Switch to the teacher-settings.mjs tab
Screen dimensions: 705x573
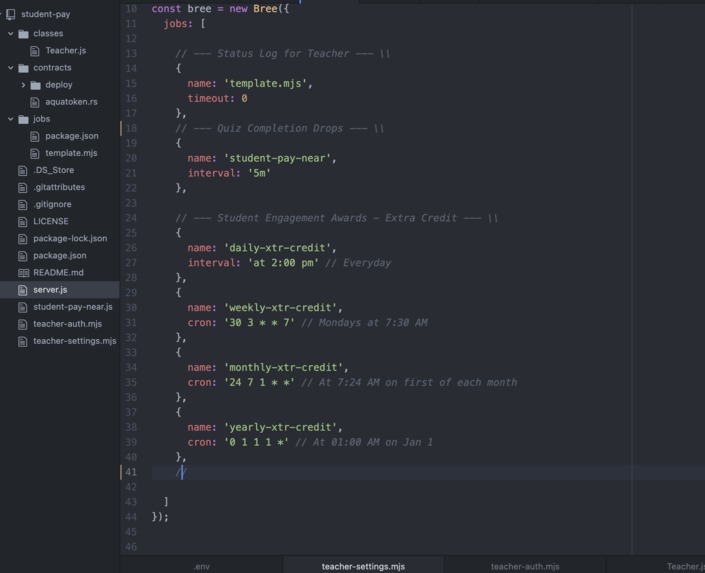click(363, 566)
